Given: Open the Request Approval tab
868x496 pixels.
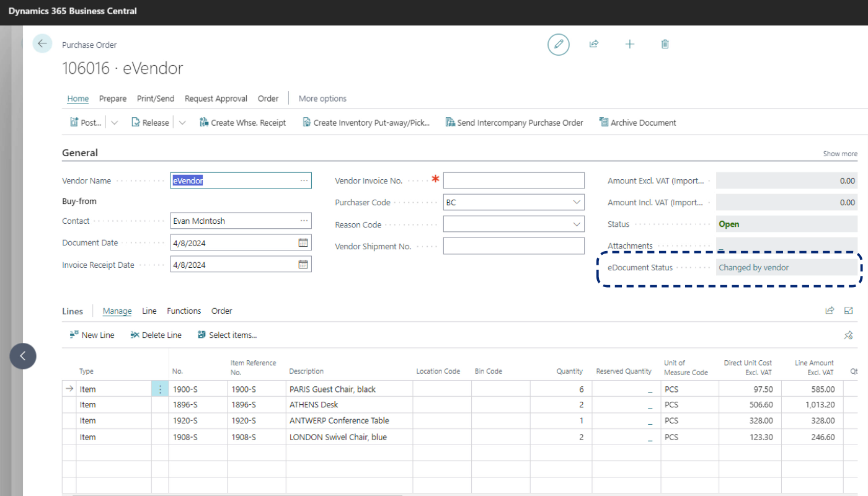Looking at the screenshot, I should (216, 99).
